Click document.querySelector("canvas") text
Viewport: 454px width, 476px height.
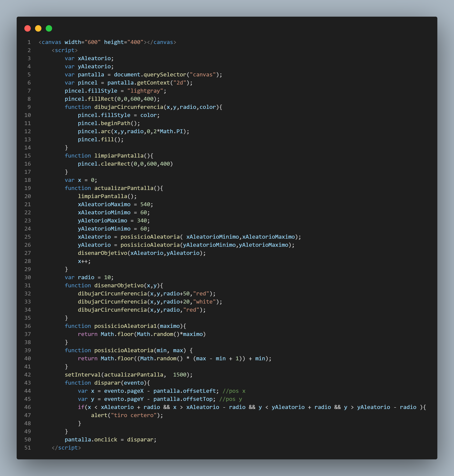pyautogui.click(x=167, y=74)
